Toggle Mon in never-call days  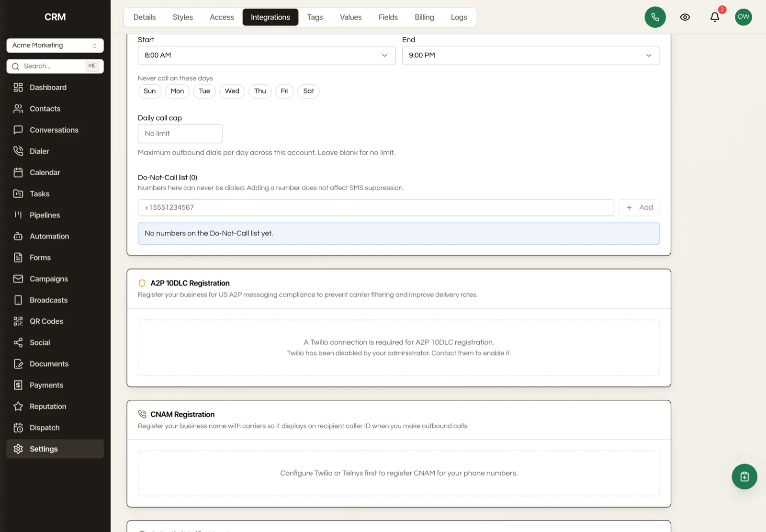177,91
